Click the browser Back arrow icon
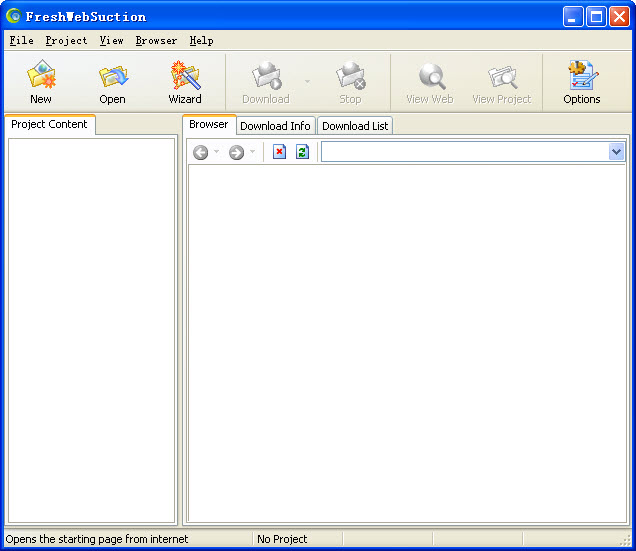The image size is (636, 551). (201, 152)
